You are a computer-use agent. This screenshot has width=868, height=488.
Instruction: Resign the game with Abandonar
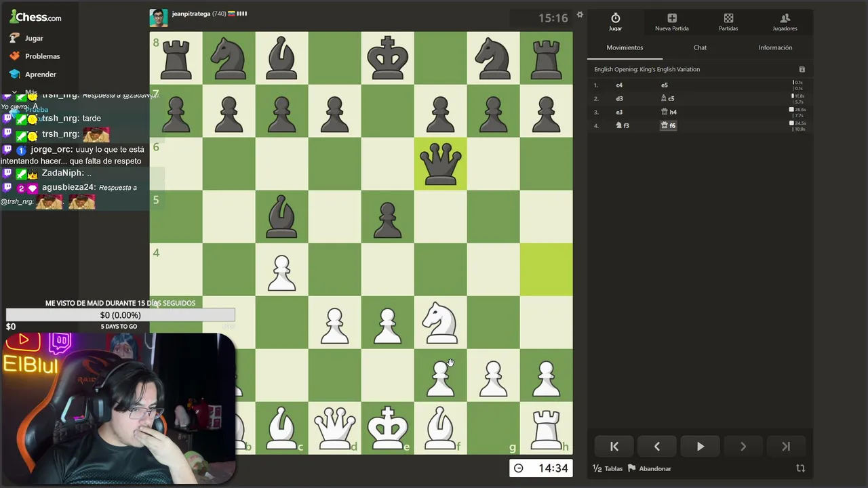650,468
